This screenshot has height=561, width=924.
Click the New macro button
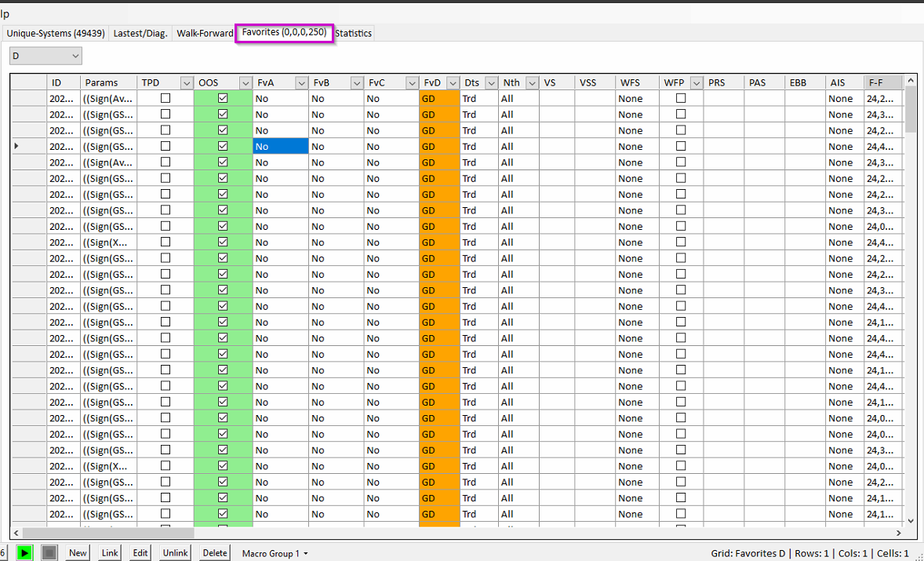(x=78, y=552)
